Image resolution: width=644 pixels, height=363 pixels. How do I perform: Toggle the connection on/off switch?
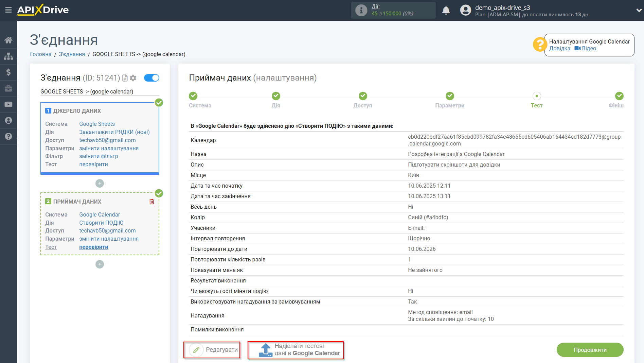point(151,78)
